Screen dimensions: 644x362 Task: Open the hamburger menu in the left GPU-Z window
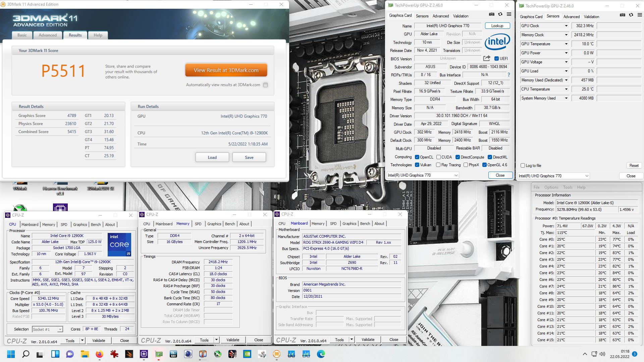509,14
